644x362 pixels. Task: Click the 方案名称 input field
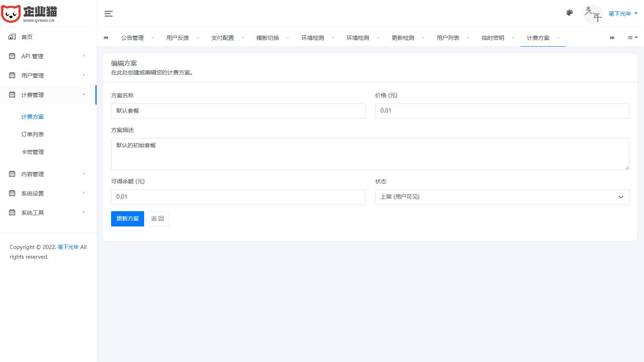(238, 111)
